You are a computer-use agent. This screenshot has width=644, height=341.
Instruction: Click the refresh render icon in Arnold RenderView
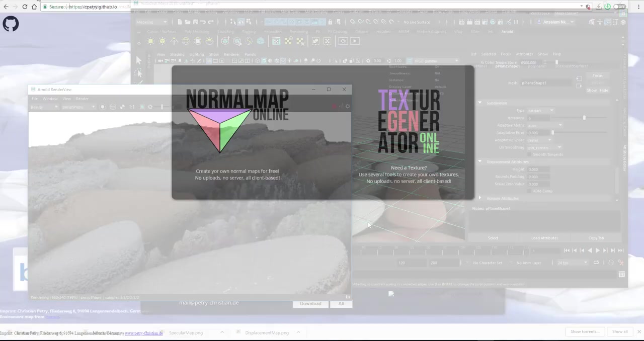coord(150,107)
